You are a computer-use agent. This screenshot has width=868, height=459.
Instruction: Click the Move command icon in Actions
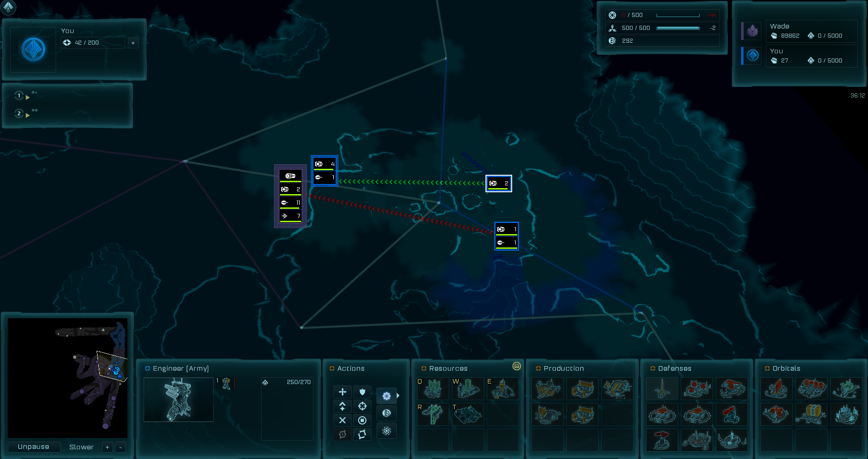pyautogui.click(x=343, y=392)
